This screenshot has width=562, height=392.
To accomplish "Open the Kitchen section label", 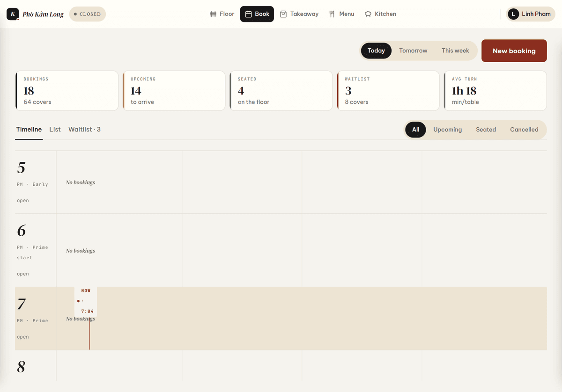I will point(385,14).
